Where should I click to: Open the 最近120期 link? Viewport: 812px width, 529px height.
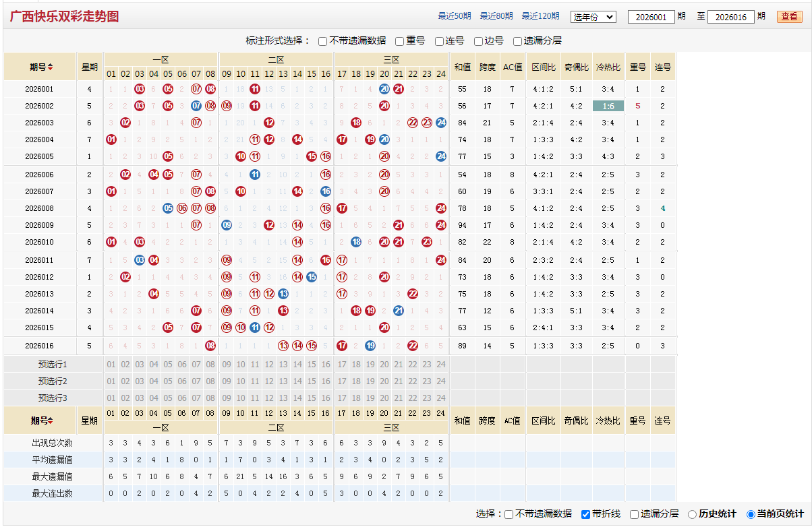(x=540, y=16)
